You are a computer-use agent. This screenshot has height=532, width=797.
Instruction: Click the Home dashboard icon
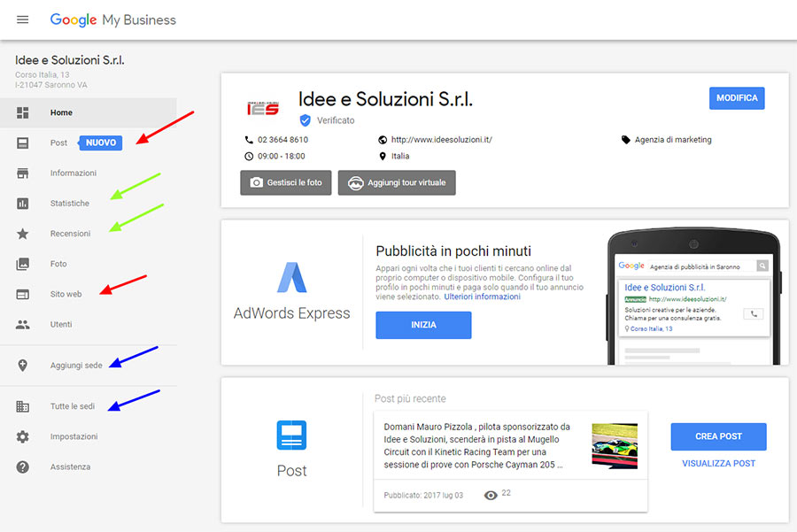tap(22, 112)
